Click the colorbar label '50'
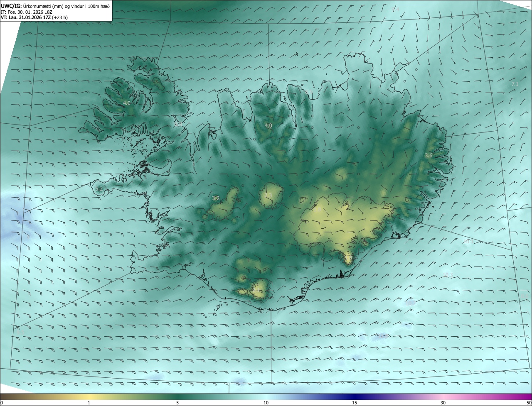This screenshot has height=406, width=532. point(529,403)
